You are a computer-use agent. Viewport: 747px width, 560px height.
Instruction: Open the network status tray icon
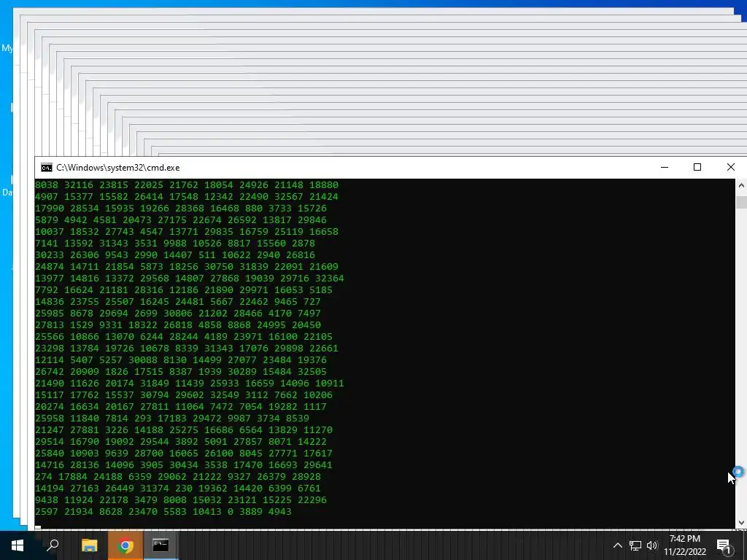[x=635, y=545]
